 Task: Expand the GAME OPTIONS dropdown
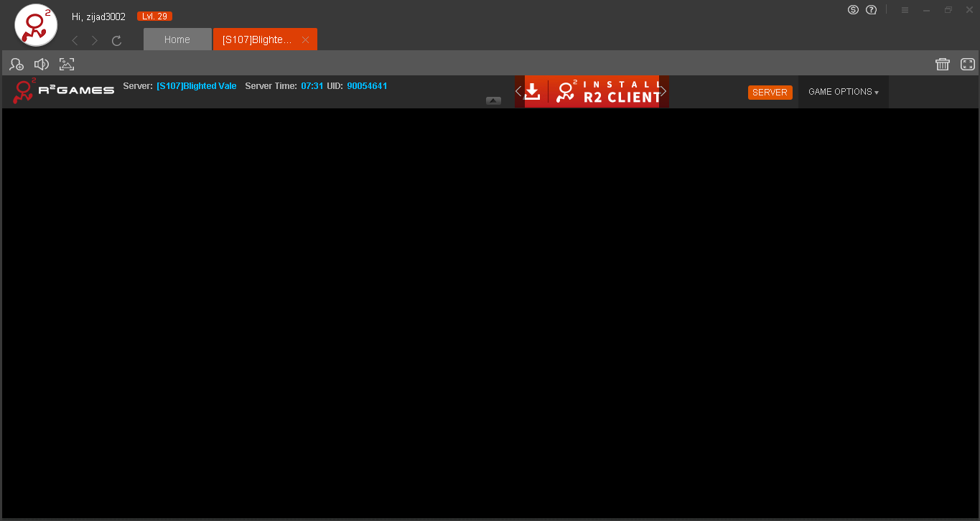[x=843, y=92]
